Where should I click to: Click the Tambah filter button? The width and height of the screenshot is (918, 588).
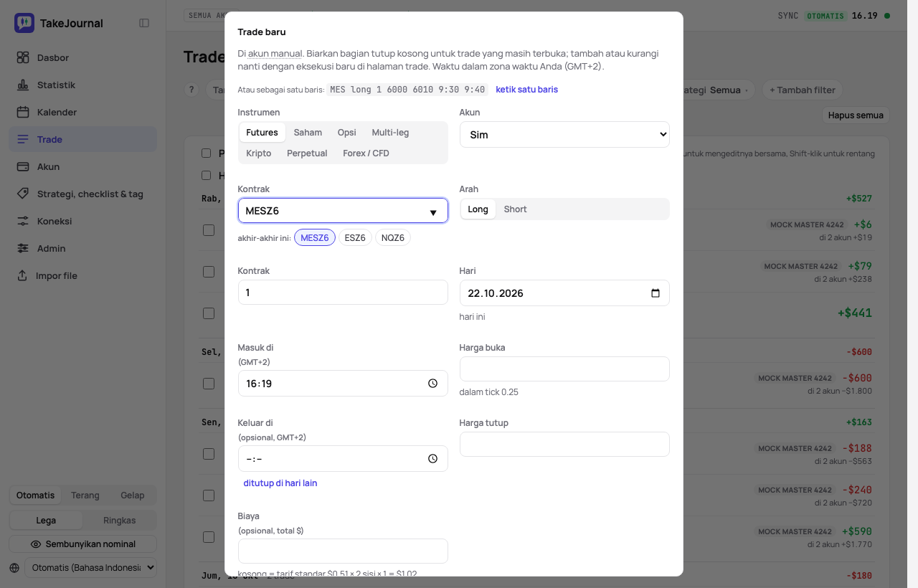point(803,90)
